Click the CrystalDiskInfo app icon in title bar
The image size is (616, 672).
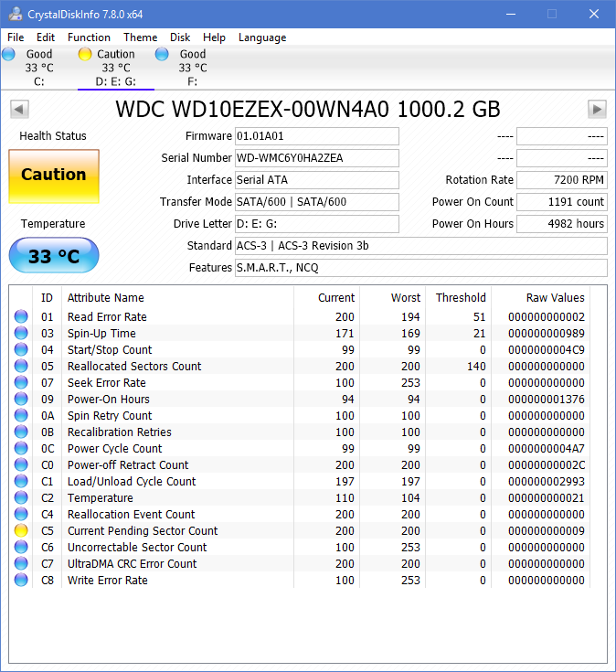point(16,15)
